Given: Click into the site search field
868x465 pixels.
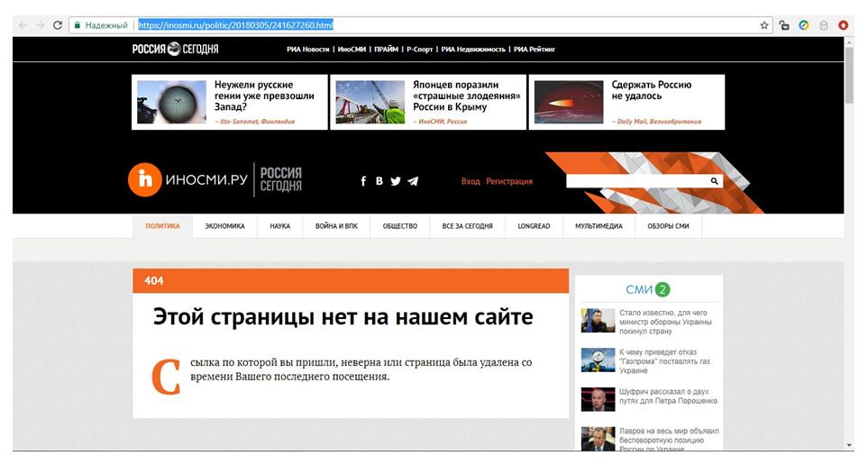Looking at the screenshot, I should coord(636,181).
